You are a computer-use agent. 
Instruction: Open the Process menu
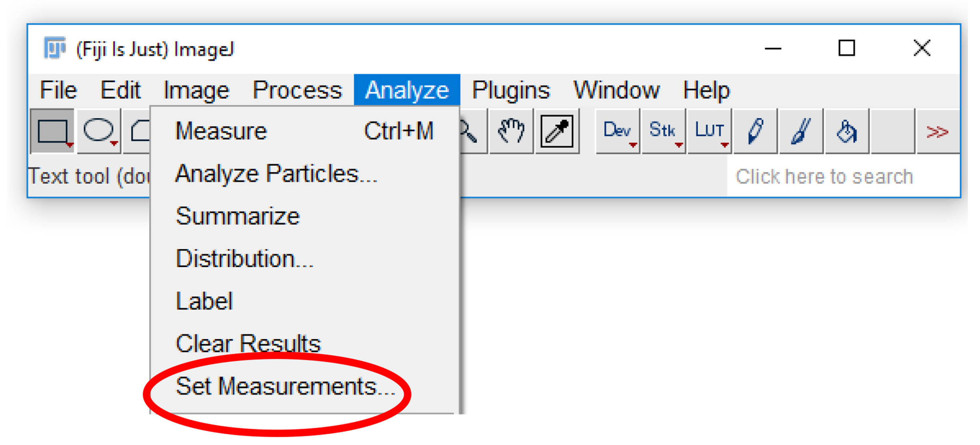297,90
